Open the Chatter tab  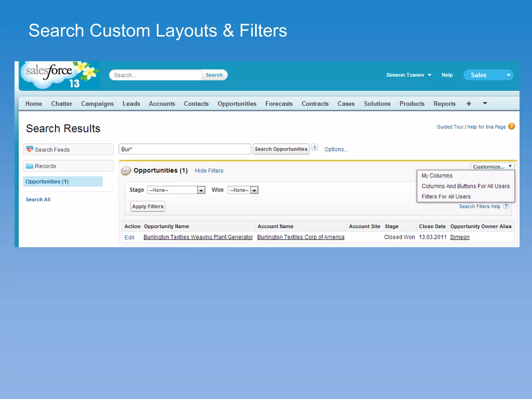[x=62, y=104]
